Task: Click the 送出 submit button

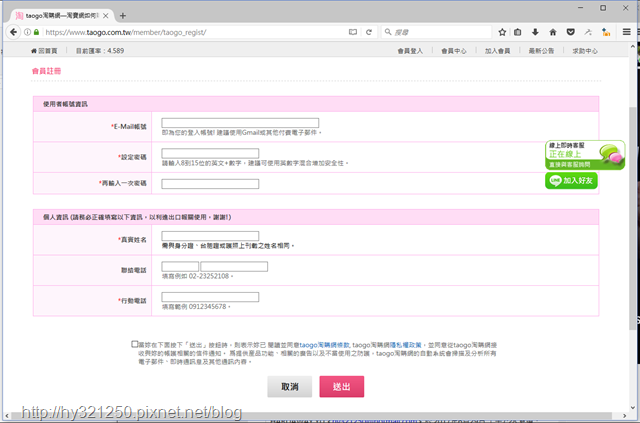Action: (342, 386)
